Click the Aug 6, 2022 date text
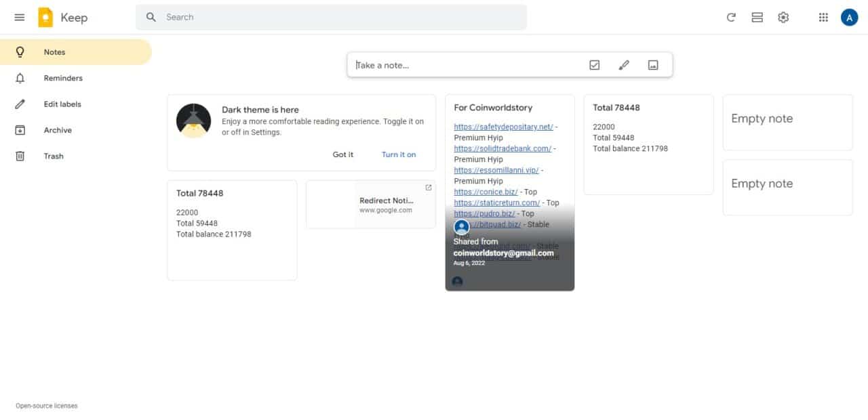The width and height of the screenshot is (868, 420). 469,263
